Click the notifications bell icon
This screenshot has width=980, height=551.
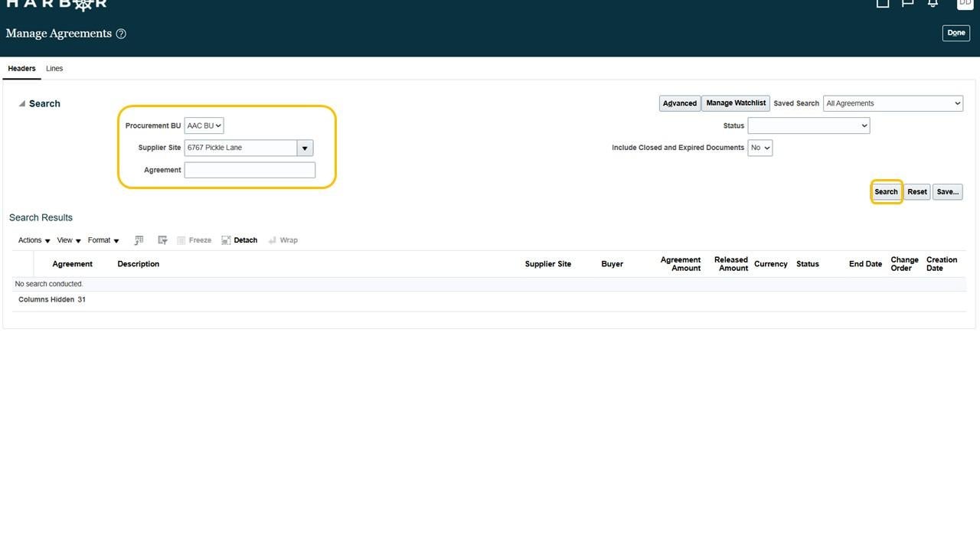coord(933,3)
